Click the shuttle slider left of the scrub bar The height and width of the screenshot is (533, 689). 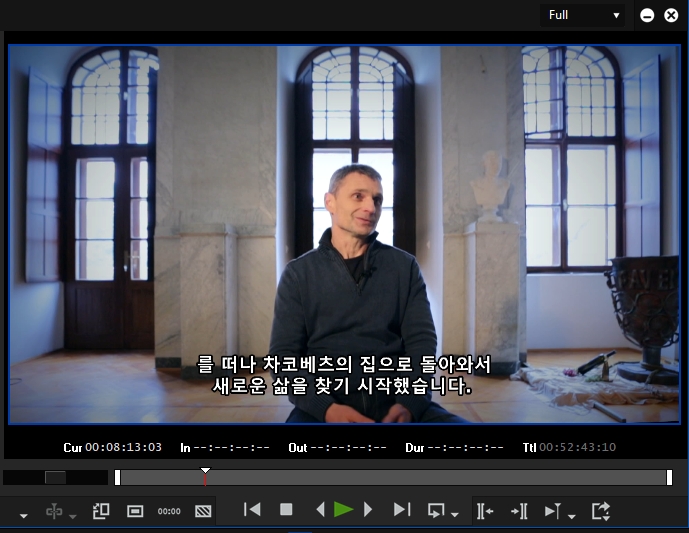55,478
